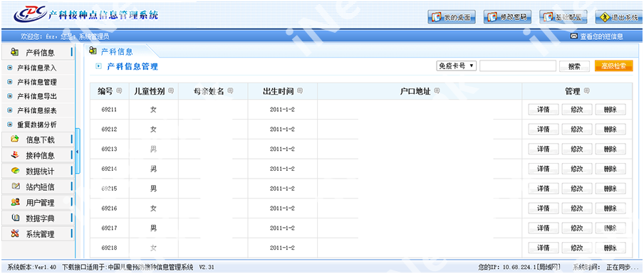The width and height of the screenshot is (644, 274).
Task: Click 删除 for record 69217
Action: point(611,228)
